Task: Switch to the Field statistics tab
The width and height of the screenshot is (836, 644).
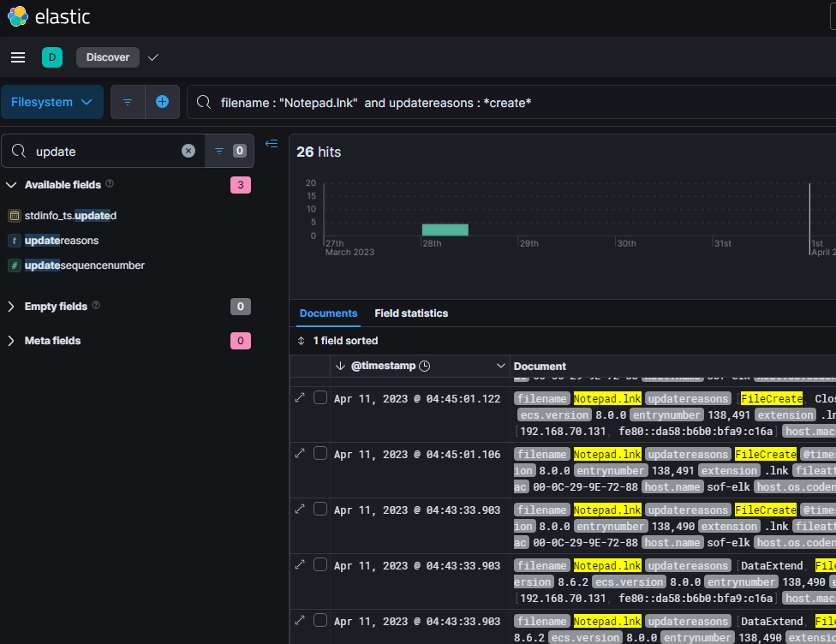Action: click(x=411, y=313)
